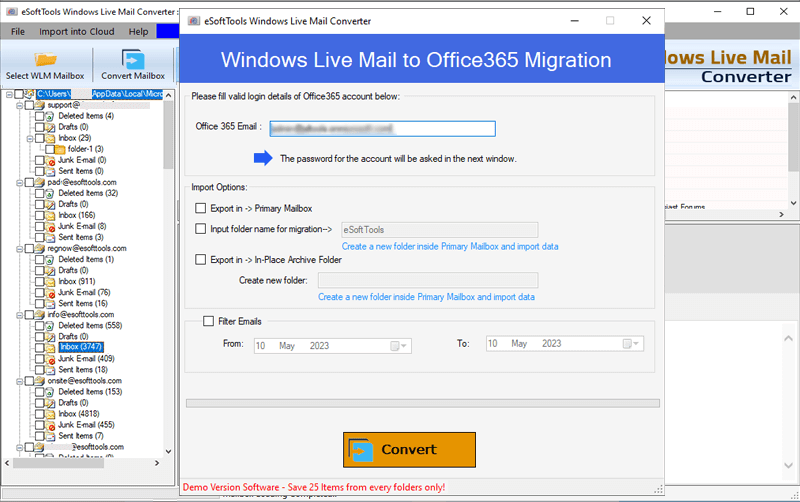800x502 pixels.
Task: Click the Select WLM Mailbox folder icon
Action: point(45,59)
